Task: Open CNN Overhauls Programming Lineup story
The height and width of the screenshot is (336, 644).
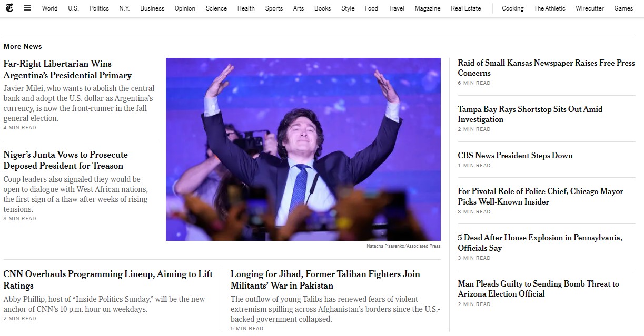Action: 108,280
